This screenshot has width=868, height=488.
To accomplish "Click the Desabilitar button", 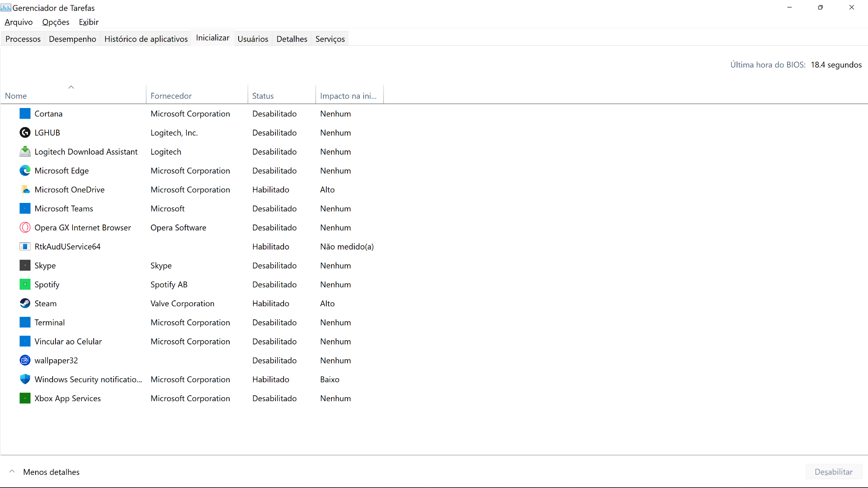I will point(834,472).
